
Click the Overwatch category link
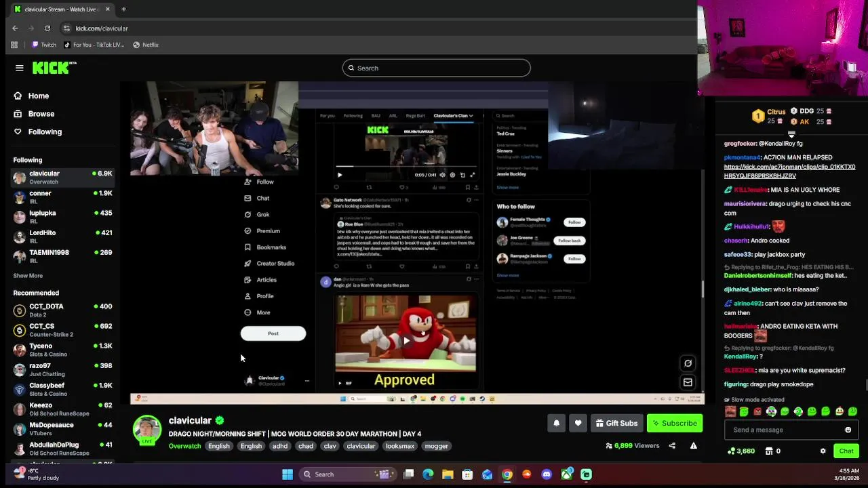pos(184,446)
